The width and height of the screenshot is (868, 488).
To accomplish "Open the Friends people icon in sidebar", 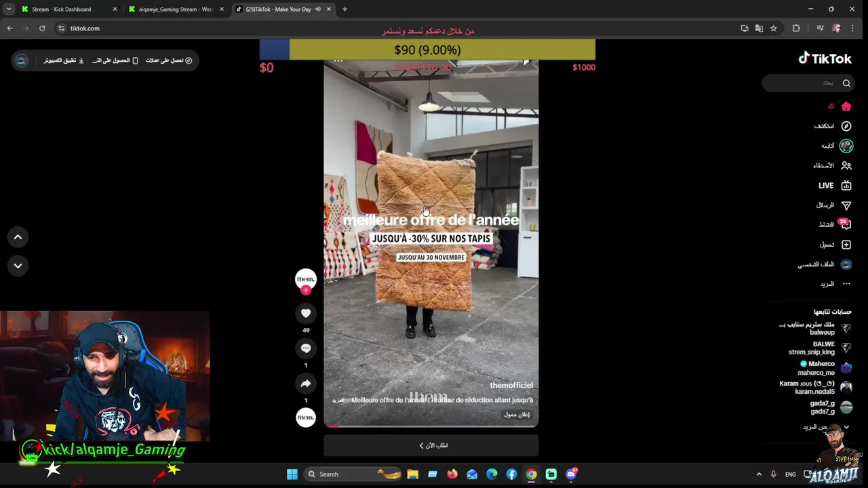I will click(x=846, y=165).
